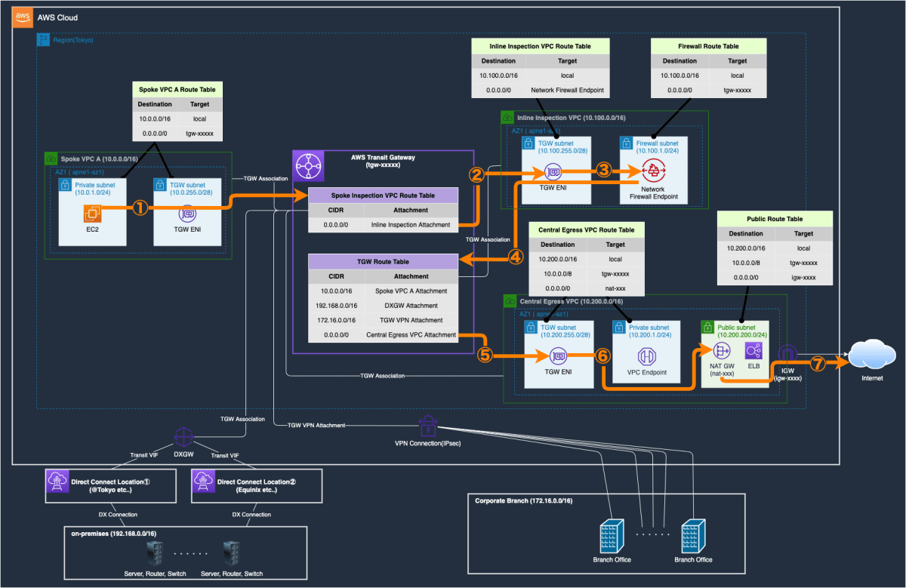Click the Central Egress VPC TGW ENI icon
This screenshot has width=906, height=588.
point(559,356)
